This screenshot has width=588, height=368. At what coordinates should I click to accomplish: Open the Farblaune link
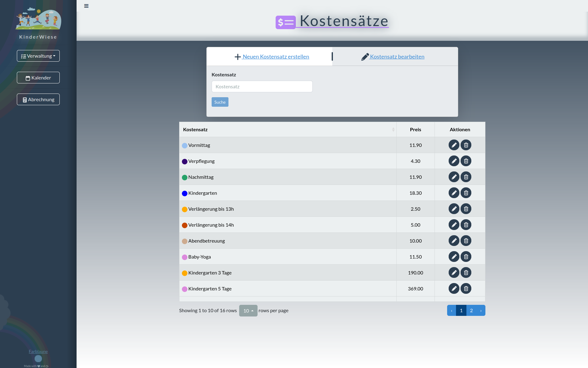tap(38, 351)
